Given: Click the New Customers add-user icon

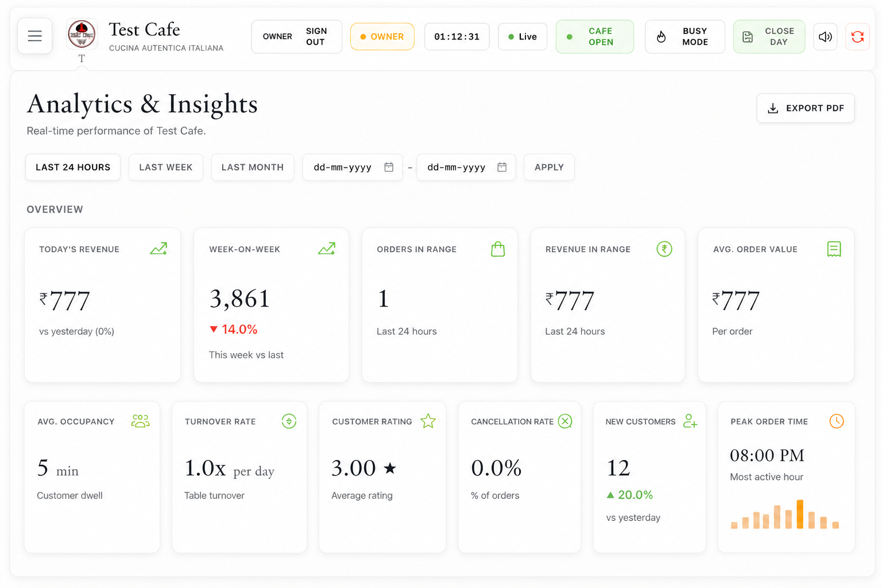Looking at the screenshot, I should 690,421.
